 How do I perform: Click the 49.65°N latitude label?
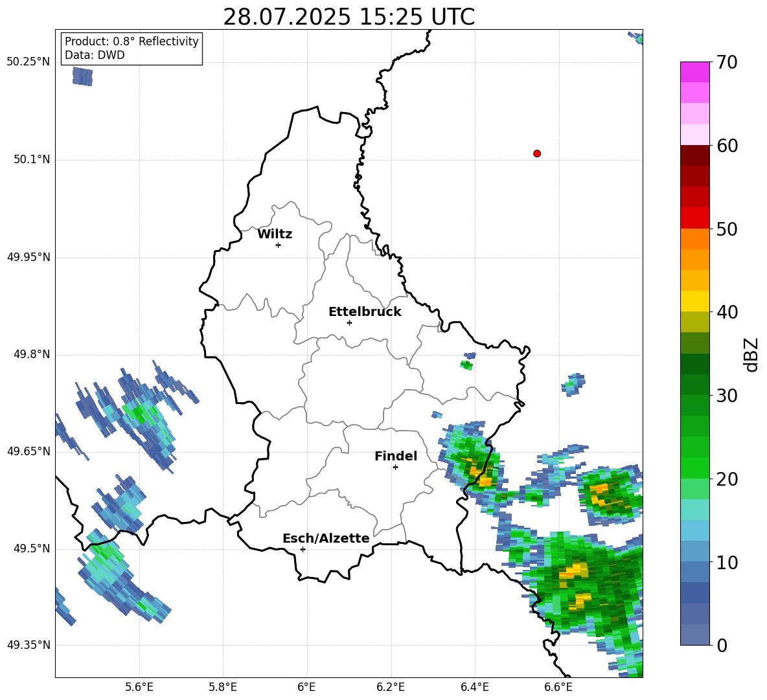[x=29, y=451]
